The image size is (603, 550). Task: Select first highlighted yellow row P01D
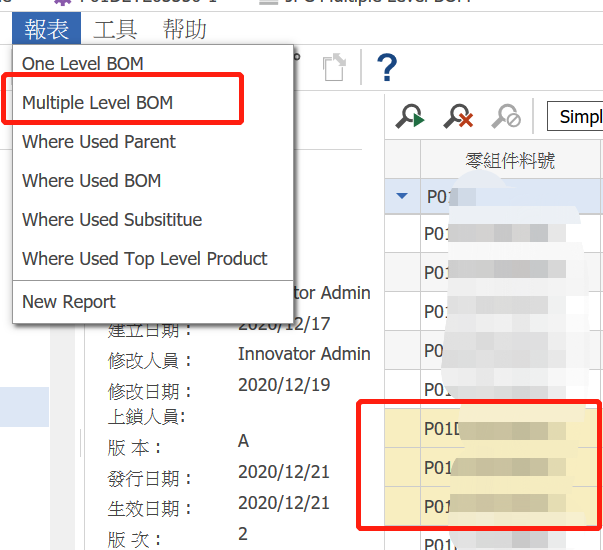[x=492, y=428]
